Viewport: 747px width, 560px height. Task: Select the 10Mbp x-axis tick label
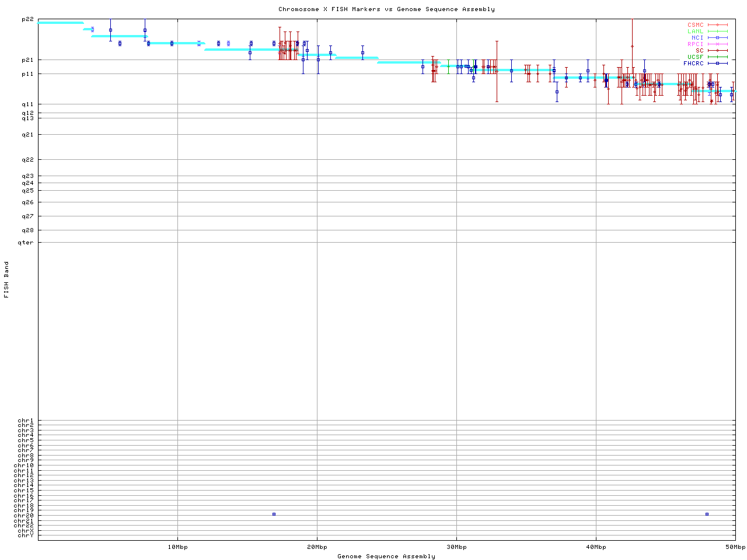coord(177,547)
